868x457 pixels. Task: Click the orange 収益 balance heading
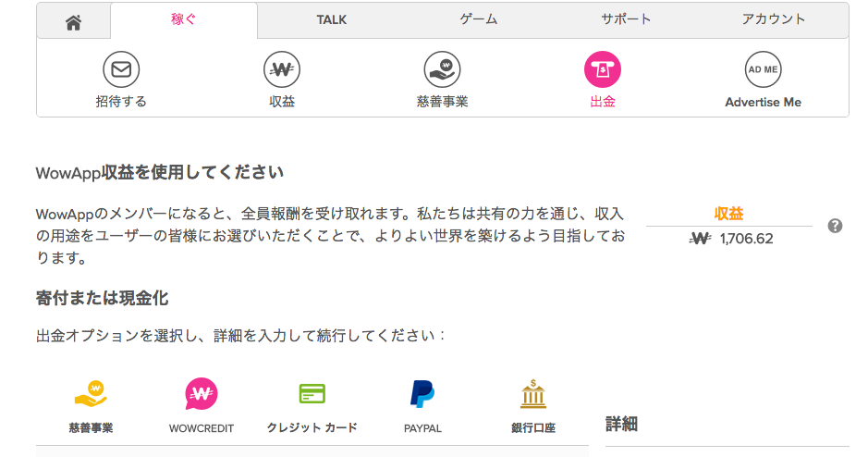728,214
